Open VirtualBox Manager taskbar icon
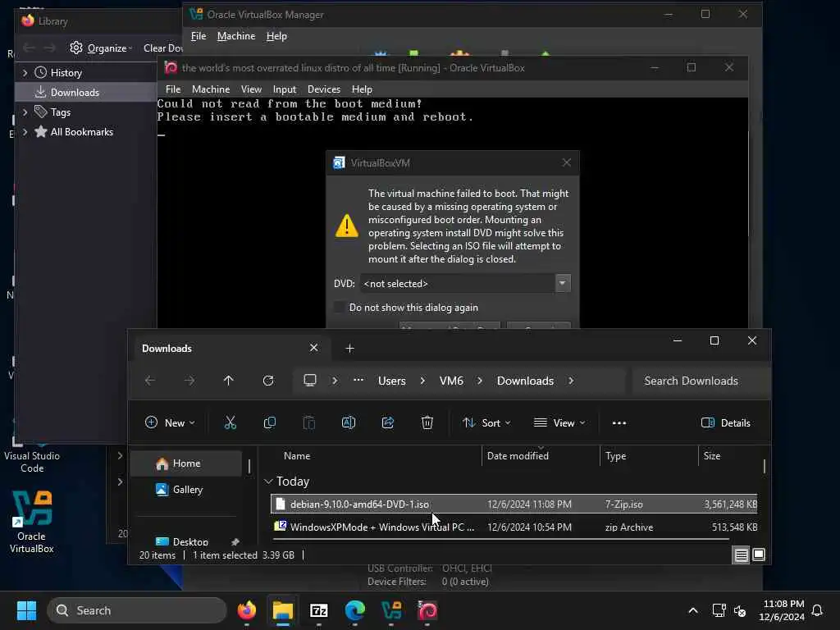Viewport: 840px width, 630px height. pyautogui.click(x=391, y=610)
